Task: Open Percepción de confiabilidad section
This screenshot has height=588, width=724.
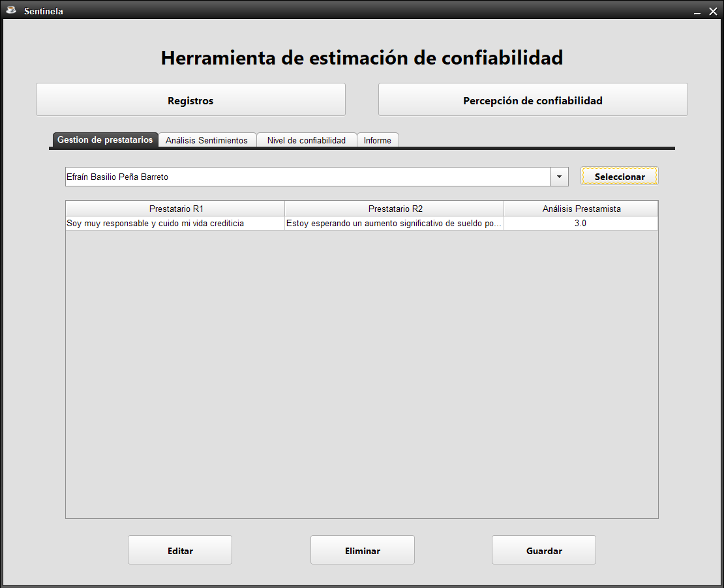Action: click(533, 100)
